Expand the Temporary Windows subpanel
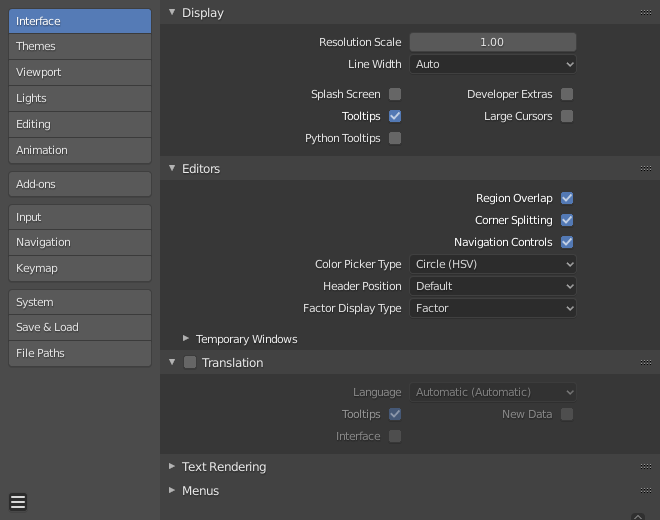 pyautogui.click(x=186, y=339)
